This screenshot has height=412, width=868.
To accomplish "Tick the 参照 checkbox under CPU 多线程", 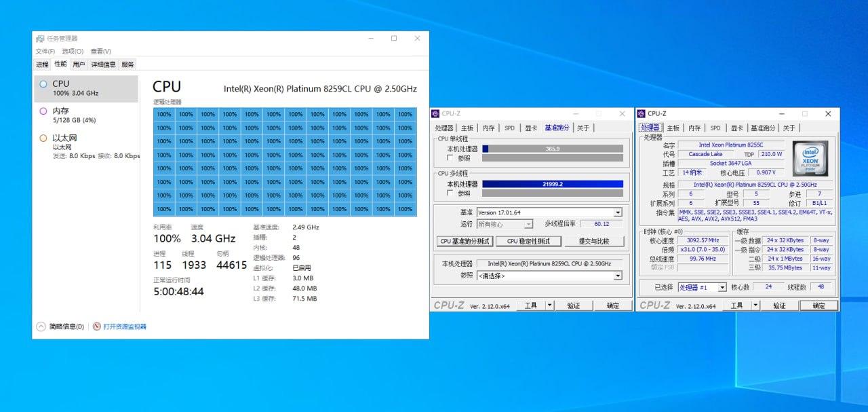I will tap(450, 193).
